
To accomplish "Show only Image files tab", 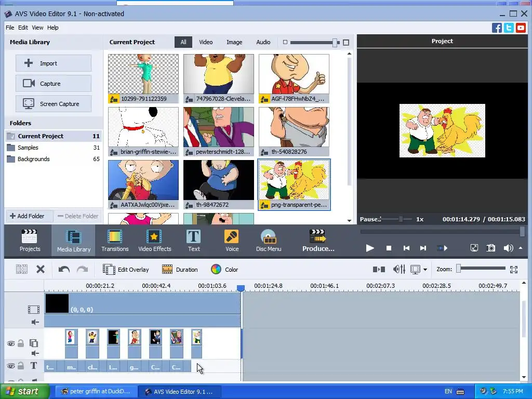I will coord(234,42).
